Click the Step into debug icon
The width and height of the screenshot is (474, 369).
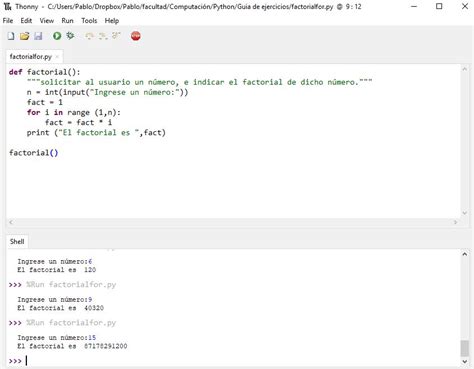(103, 36)
